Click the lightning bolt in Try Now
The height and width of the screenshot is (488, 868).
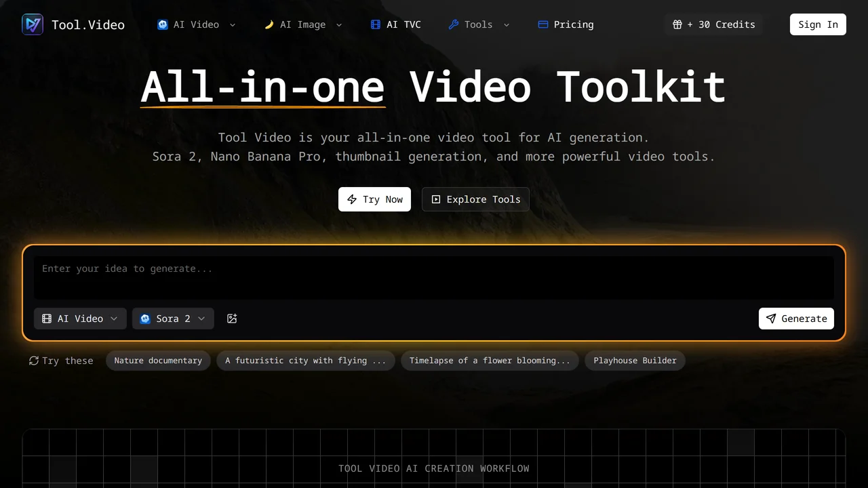(x=352, y=199)
